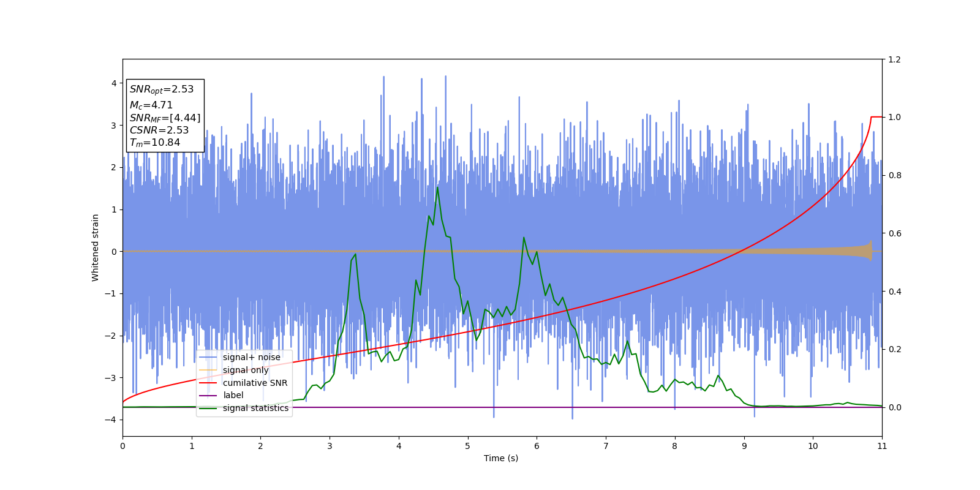The image size is (980, 490).
Task: Click the green legend line sample for signal statistics
Action: [208, 408]
